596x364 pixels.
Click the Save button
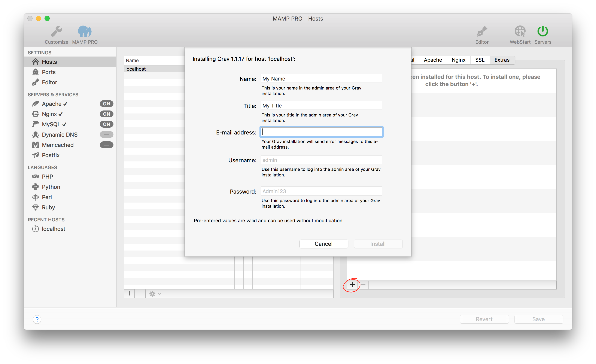(x=538, y=319)
